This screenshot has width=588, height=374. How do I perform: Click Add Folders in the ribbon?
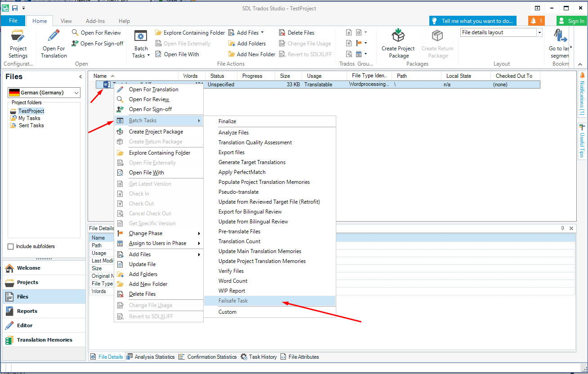[247, 44]
